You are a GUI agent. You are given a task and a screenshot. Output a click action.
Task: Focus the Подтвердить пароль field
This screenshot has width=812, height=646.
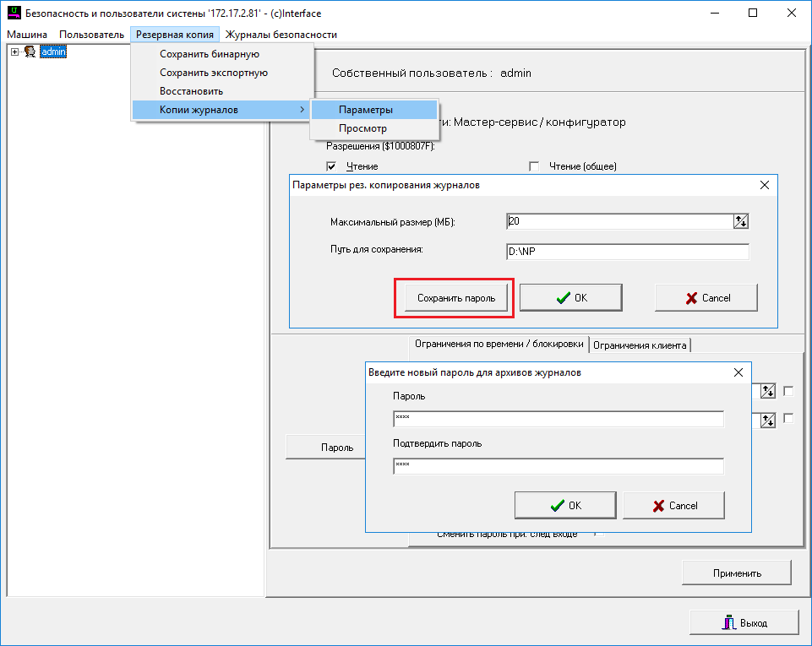point(558,466)
